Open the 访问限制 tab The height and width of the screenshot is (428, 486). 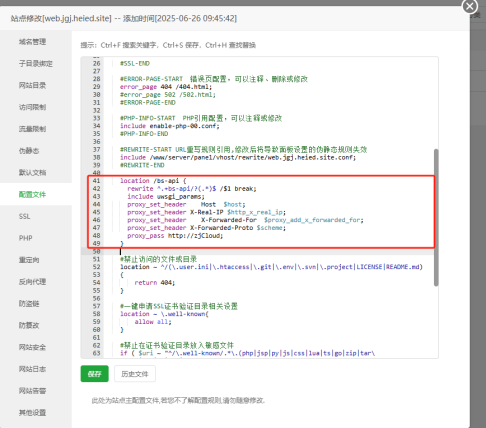click(32, 107)
